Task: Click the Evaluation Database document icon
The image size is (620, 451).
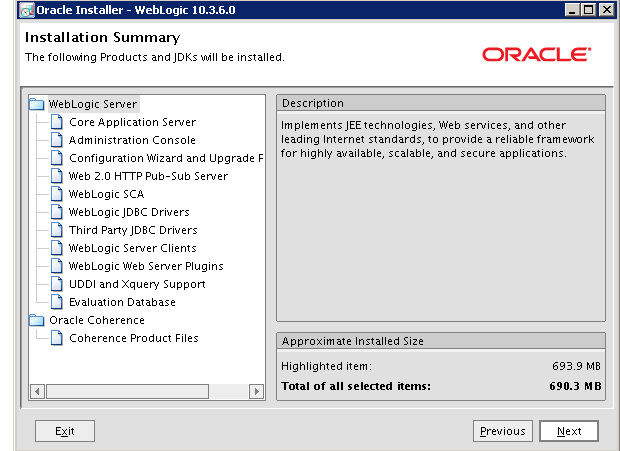Action: pyautogui.click(x=57, y=302)
